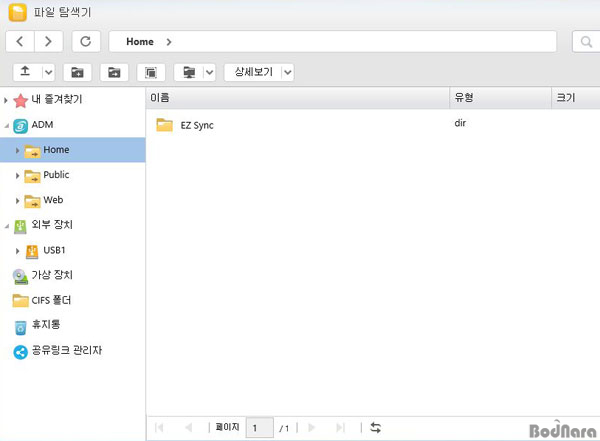This screenshot has width=600, height=441.
Task: Sort by 크기 column header
Action: [x=576, y=98]
